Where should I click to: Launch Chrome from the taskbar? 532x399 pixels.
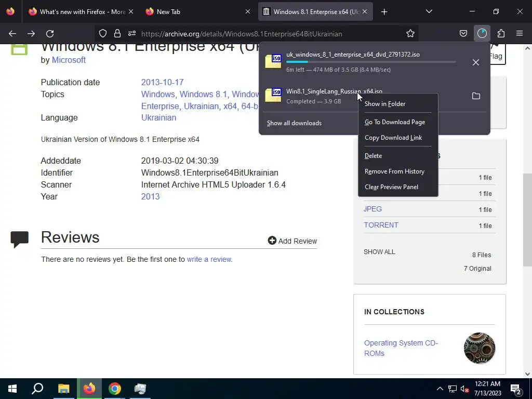[x=115, y=389]
